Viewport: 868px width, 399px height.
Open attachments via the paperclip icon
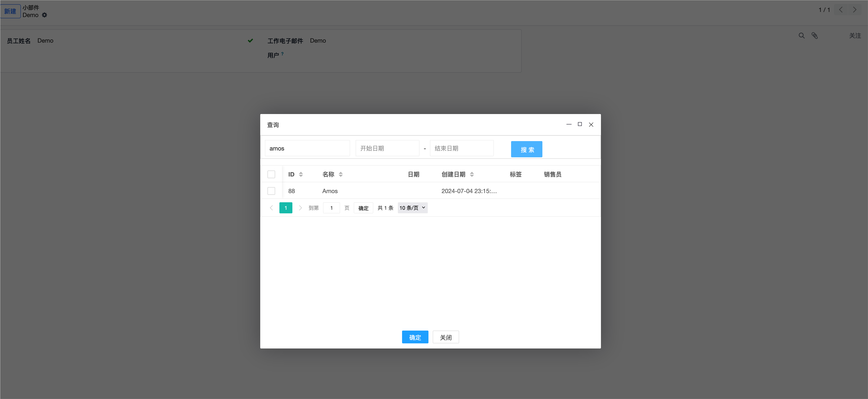(x=814, y=36)
